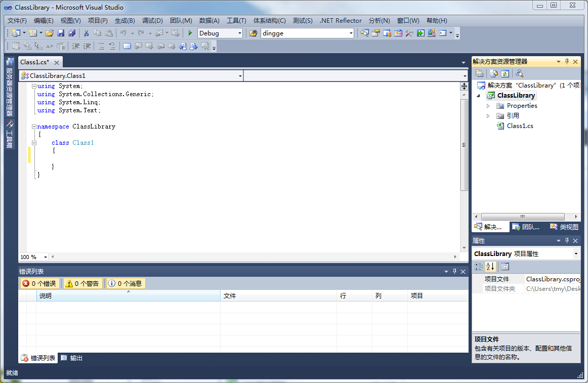
Task: Click the editor vertical scrollbar thumb
Action: coord(464,145)
